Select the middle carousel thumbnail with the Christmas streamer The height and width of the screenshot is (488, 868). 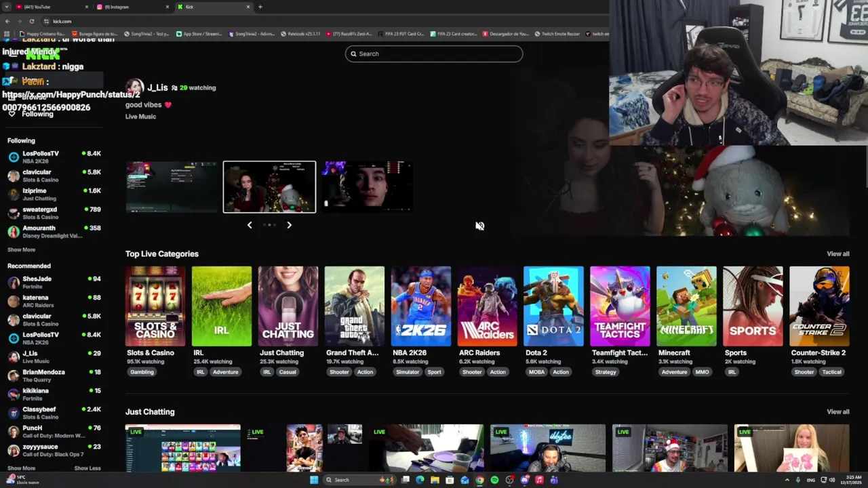coord(269,187)
